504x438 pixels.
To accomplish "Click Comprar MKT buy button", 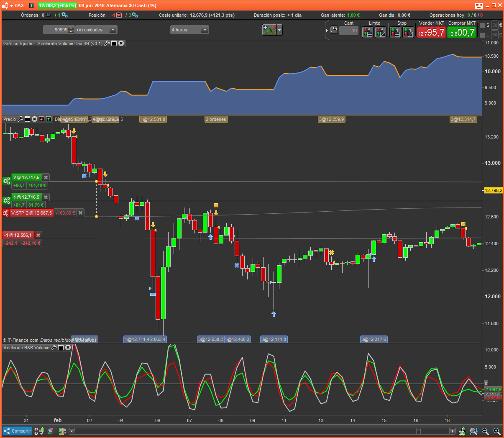I will point(461,32).
